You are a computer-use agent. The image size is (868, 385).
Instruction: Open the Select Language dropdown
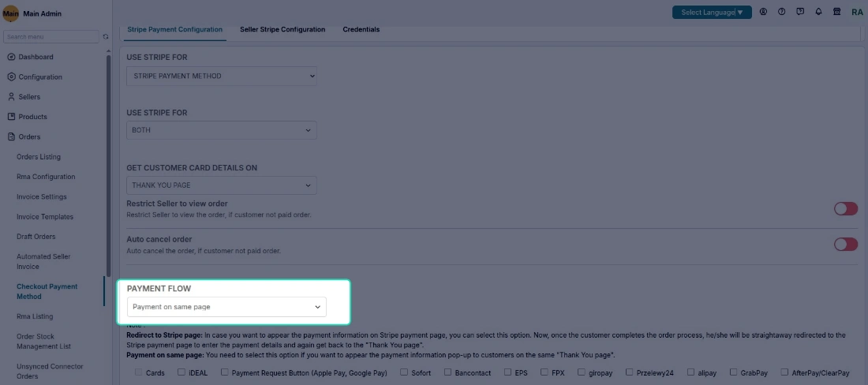(x=712, y=12)
